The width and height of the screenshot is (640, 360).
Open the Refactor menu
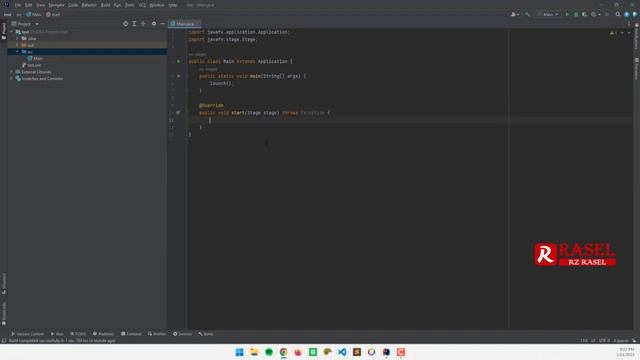coord(89,5)
